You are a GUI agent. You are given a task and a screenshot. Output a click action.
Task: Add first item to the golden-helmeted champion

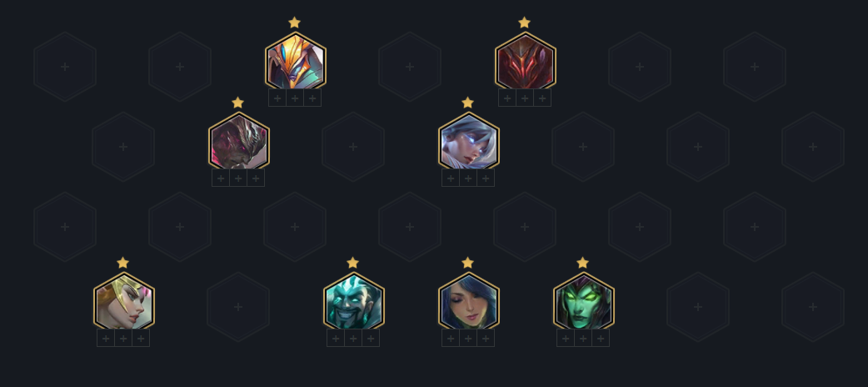pos(277,98)
